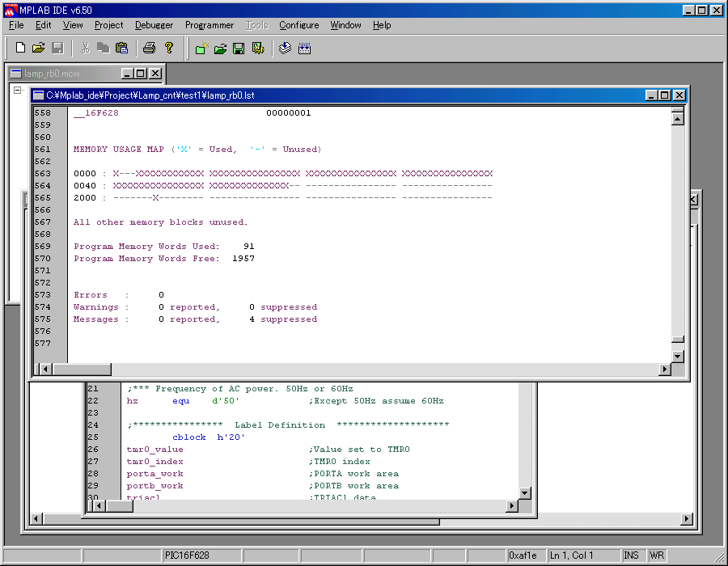Click the 'Ln 1, Col 1' status field
Image resolution: width=728 pixels, height=566 pixels.
coord(583,555)
